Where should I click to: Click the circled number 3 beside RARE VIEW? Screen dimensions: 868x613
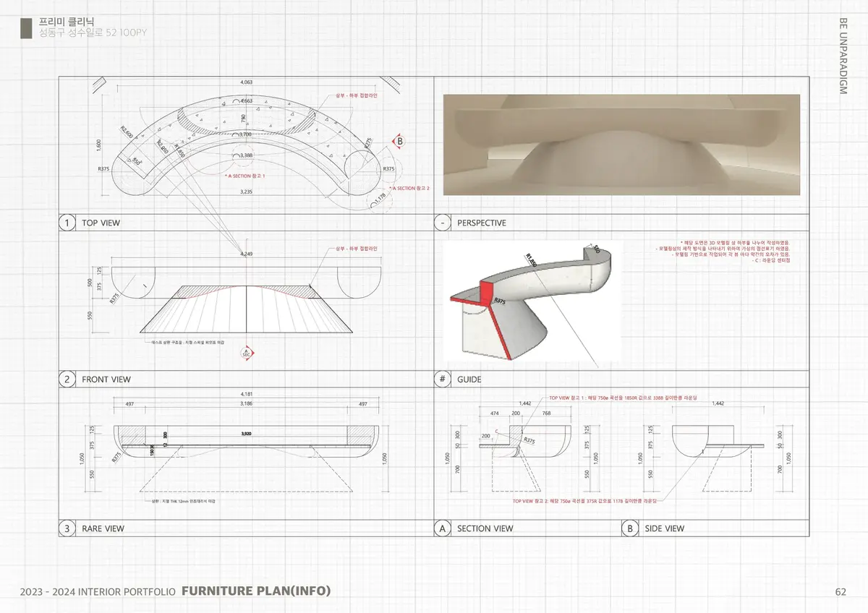click(x=67, y=528)
